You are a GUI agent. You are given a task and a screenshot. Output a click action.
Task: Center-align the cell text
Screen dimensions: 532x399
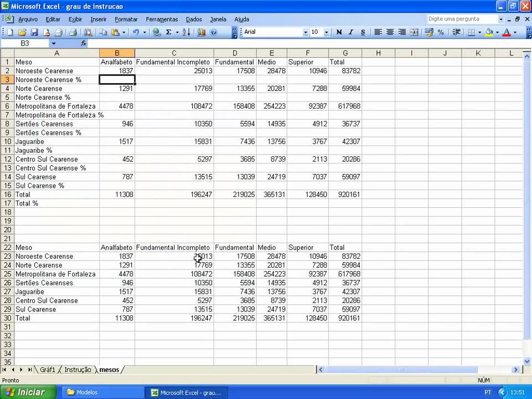(390, 32)
